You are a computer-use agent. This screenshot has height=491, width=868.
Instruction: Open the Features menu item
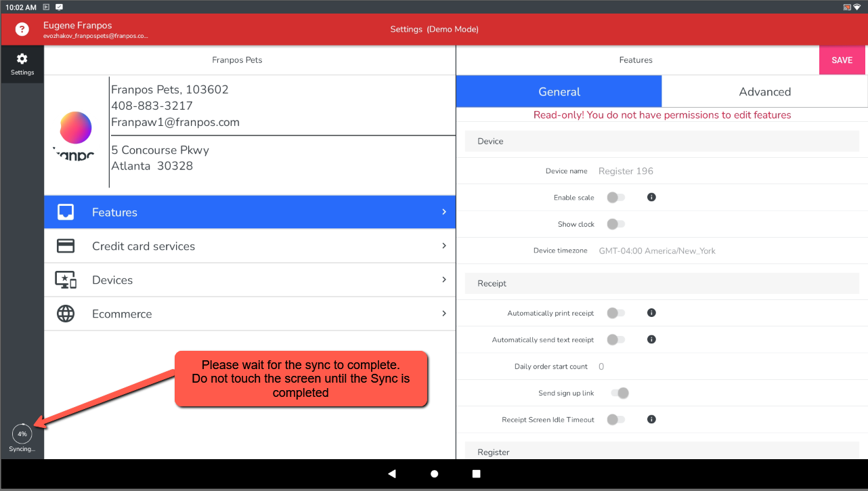click(x=250, y=212)
